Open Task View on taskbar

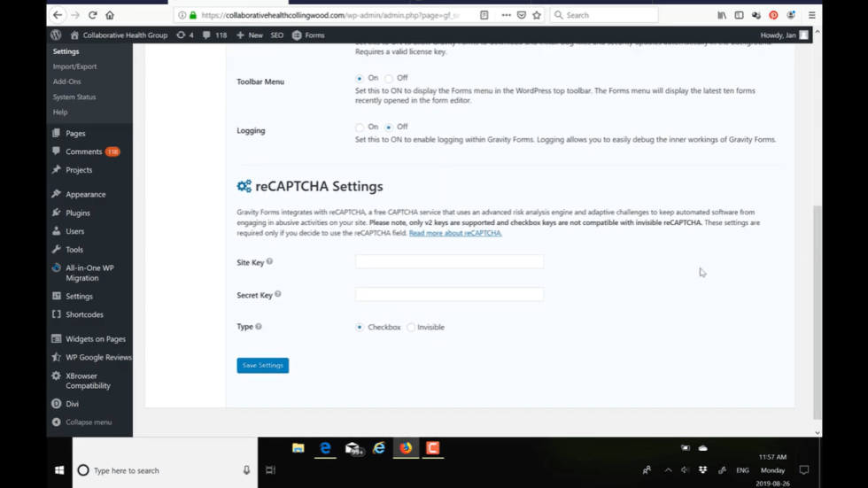pos(270,470)
